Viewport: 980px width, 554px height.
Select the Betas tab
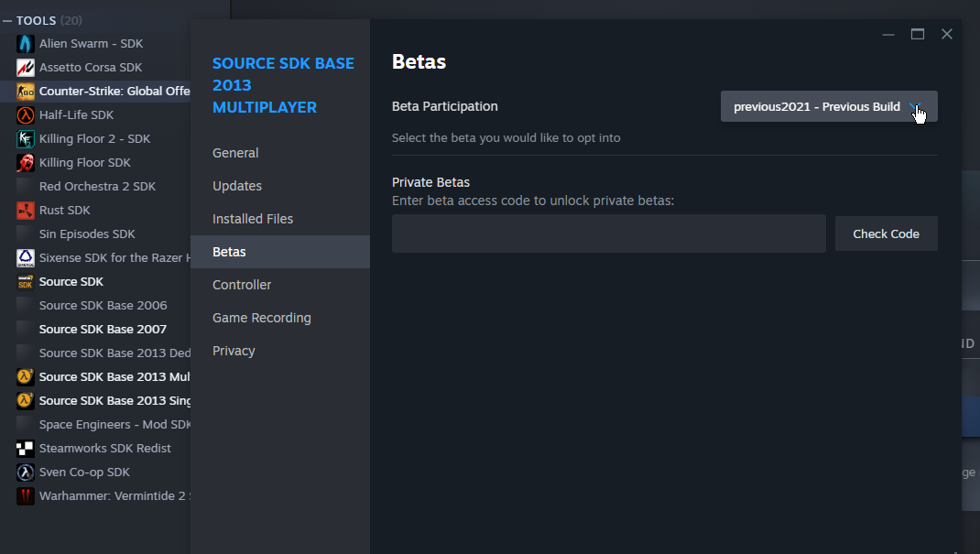tap(280, 252)
